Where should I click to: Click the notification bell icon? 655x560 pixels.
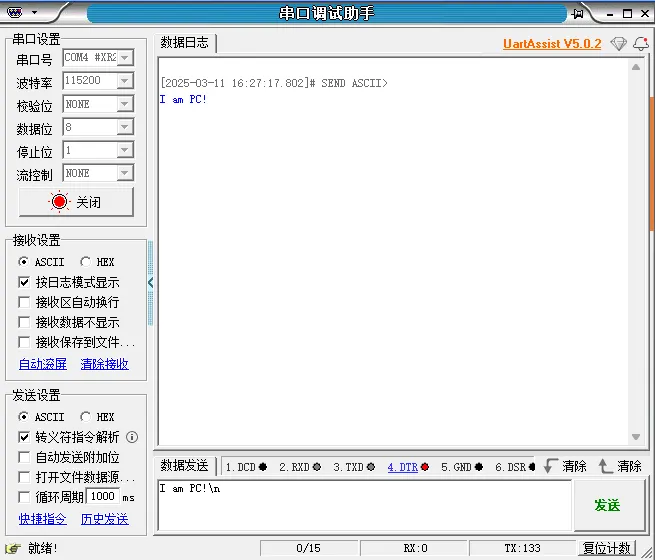coord(640,44)
